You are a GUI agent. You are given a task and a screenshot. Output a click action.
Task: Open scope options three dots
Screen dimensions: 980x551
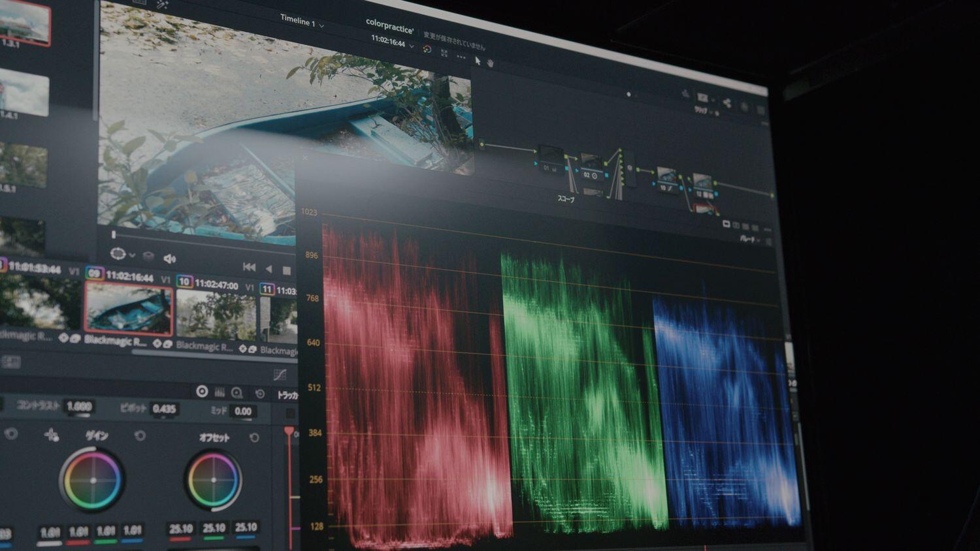[767, 229]
